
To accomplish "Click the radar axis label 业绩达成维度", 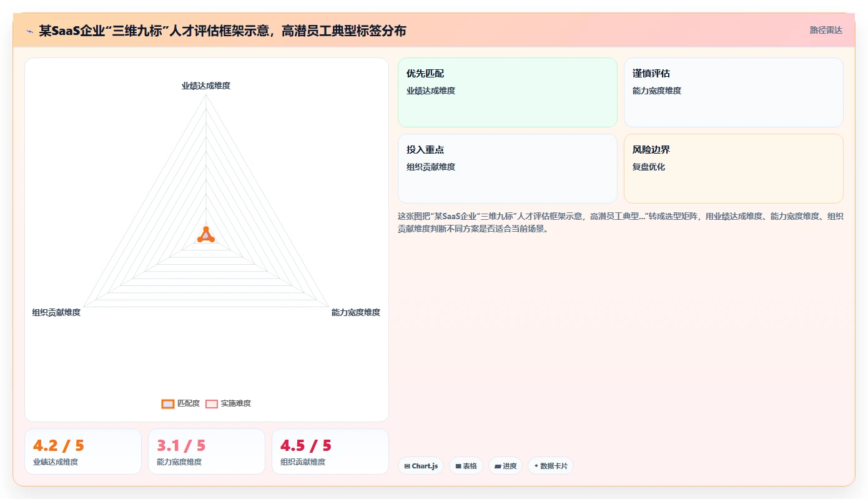I will [206, 86].
